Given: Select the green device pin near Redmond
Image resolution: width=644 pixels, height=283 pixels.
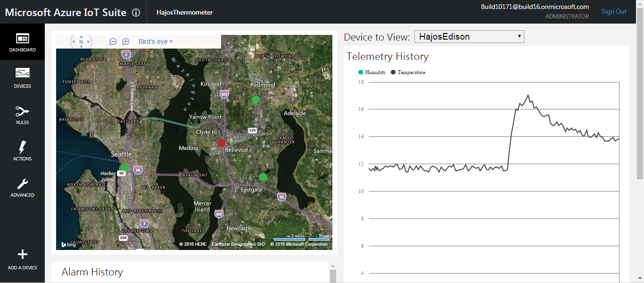Looking at the screenshot, I should click(256, 100).
